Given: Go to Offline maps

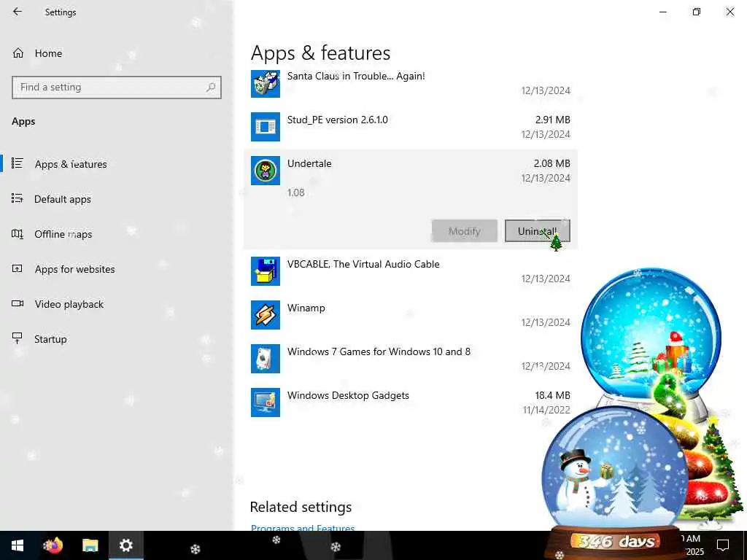Looking at the screenshot, I should pyautogui.click(x=63, y=234).
